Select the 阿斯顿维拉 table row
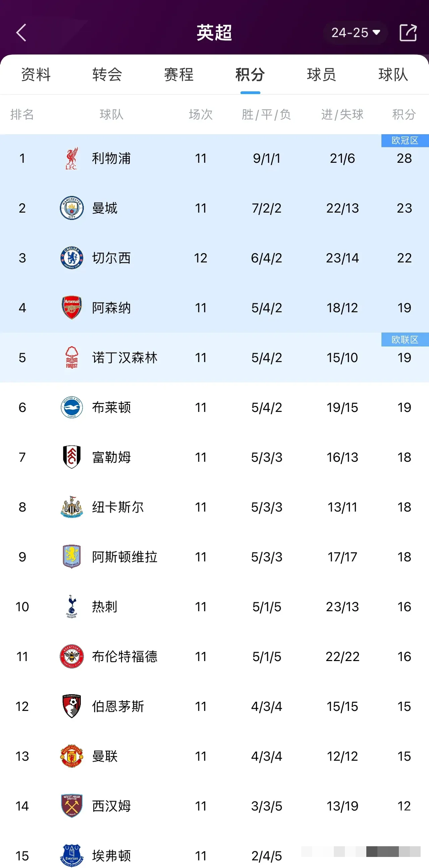Viewport: 429px width, 868px height. point(214,557)
